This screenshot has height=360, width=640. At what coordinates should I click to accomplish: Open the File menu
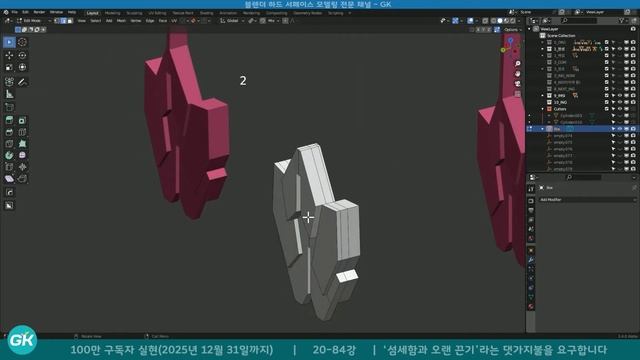coord(15,13)
